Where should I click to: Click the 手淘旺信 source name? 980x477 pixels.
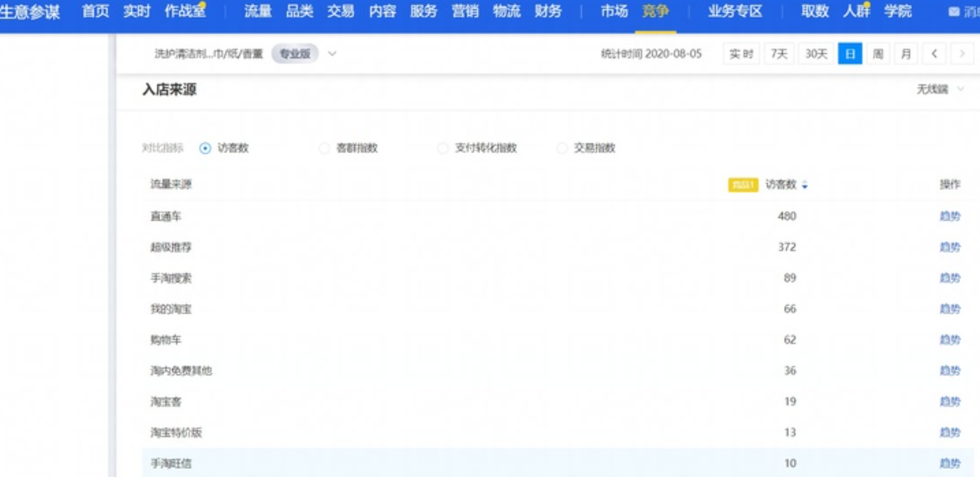171,464
